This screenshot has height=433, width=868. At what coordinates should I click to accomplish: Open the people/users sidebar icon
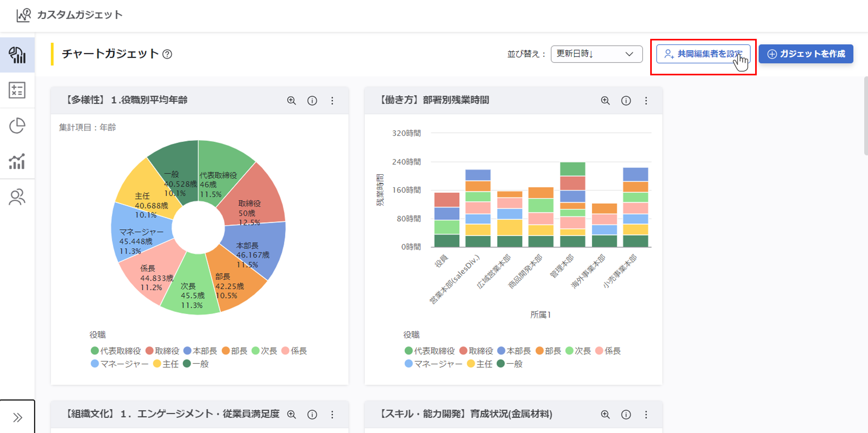pyautogui.click(x=17, y=197)
